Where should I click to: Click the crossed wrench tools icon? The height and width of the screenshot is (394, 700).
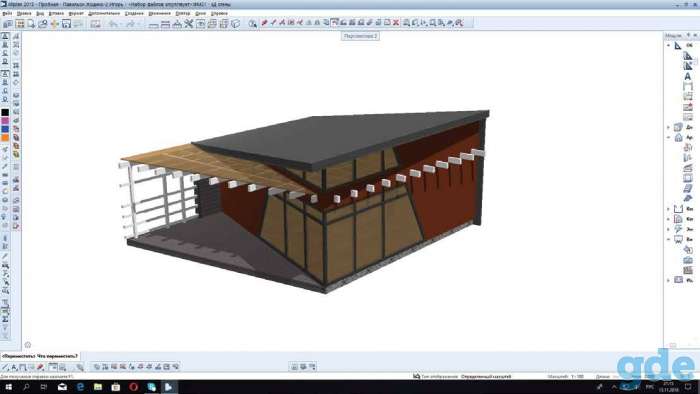click(189, 24)
